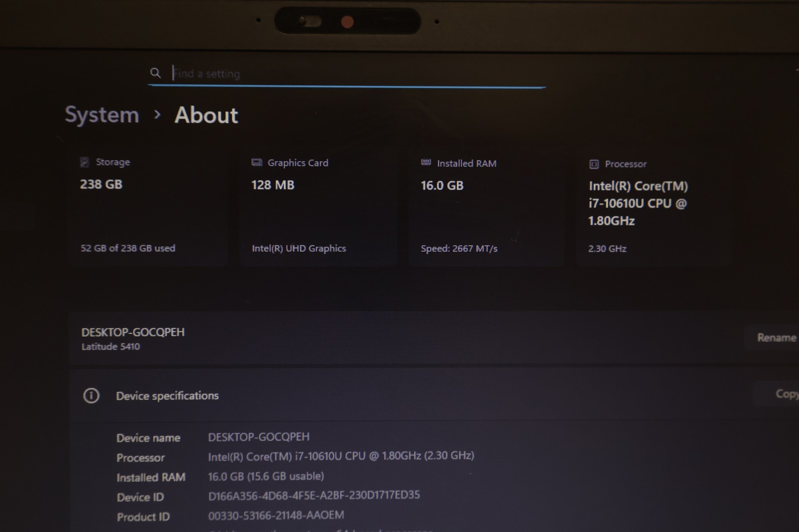Image resolution: width=799 pixels, height=532 pixels.
Task: Select the Device ID value D166A356
Action: point(314,495)
